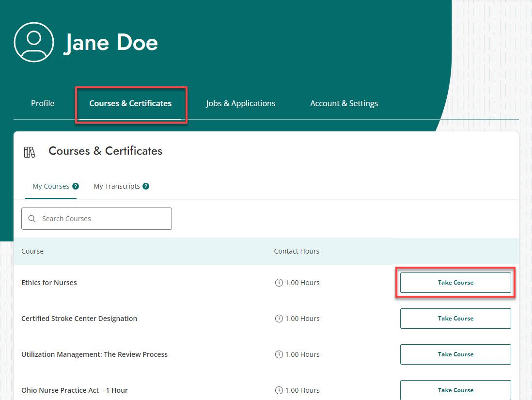Click the clock icon beside Ethics for Nurses hours

tap(279, 282)
